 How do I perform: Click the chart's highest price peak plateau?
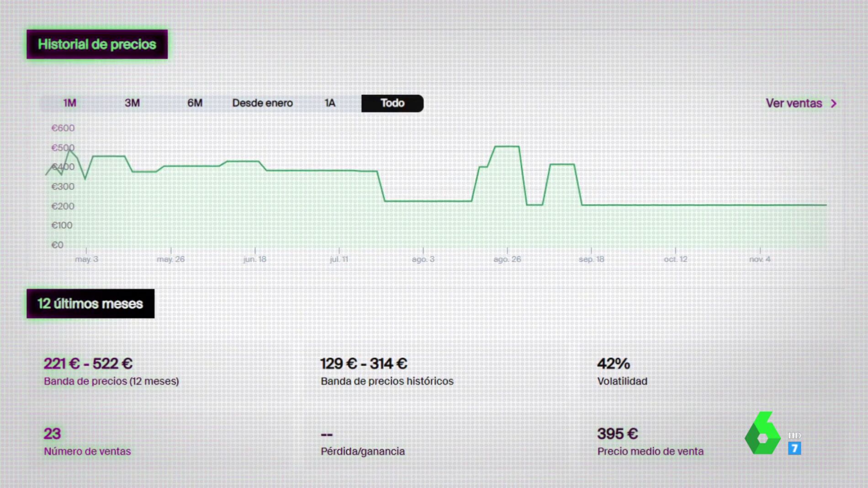click(507, 147)
